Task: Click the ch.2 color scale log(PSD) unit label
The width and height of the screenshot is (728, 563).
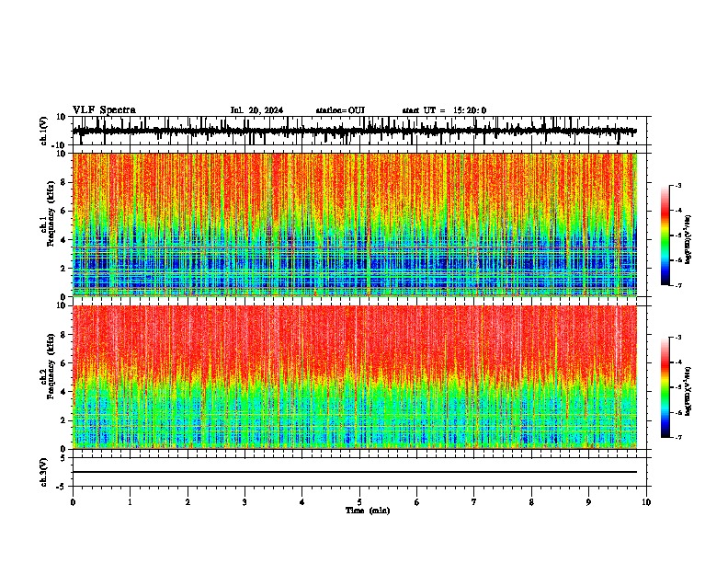Action: click(x=688, y=392)
